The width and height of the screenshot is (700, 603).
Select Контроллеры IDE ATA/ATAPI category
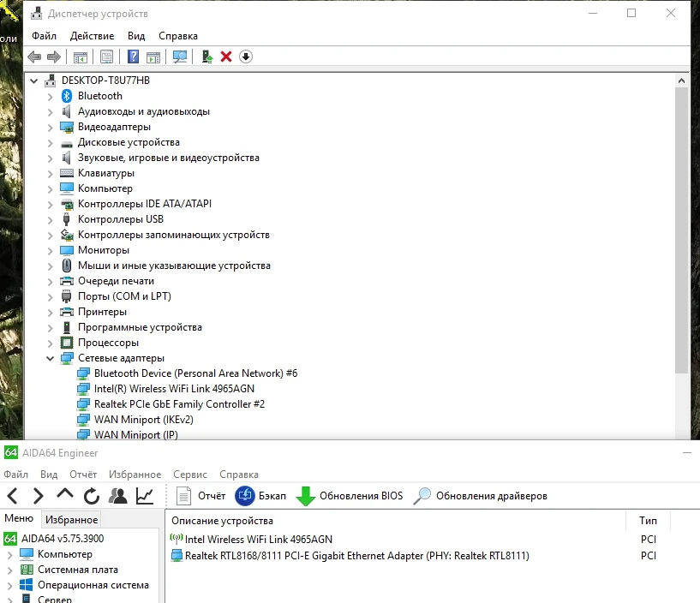point(145,204)
